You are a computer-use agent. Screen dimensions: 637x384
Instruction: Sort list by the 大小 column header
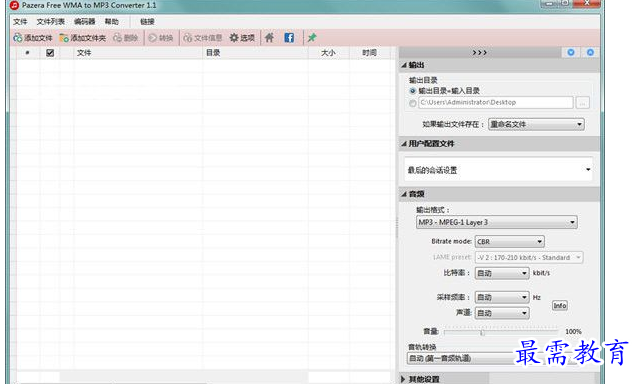click(x=328, y=53)
